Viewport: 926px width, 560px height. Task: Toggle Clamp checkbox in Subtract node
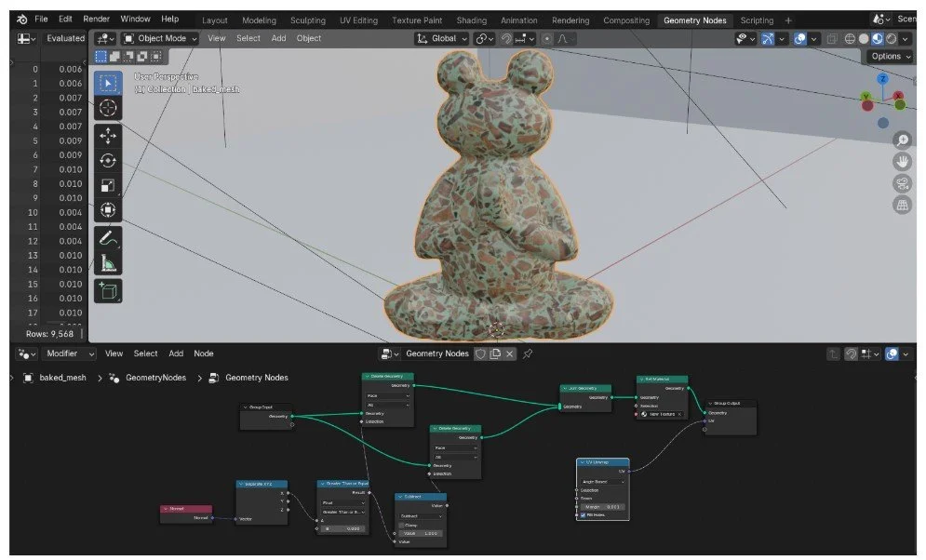tap(402, 525)
